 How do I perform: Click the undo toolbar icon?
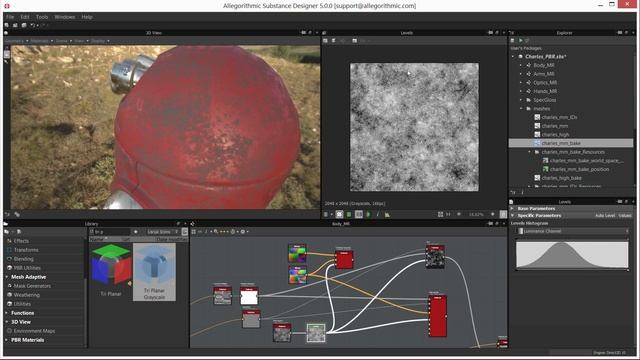[x=33, y=25]
